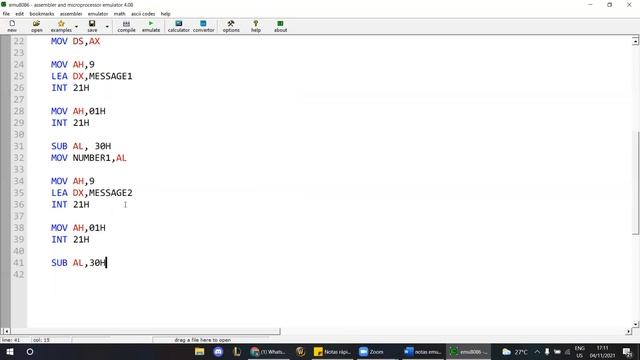
Task: Click the horizontal scrollbar thumb of editor
Action: click(x=146, y=331)
